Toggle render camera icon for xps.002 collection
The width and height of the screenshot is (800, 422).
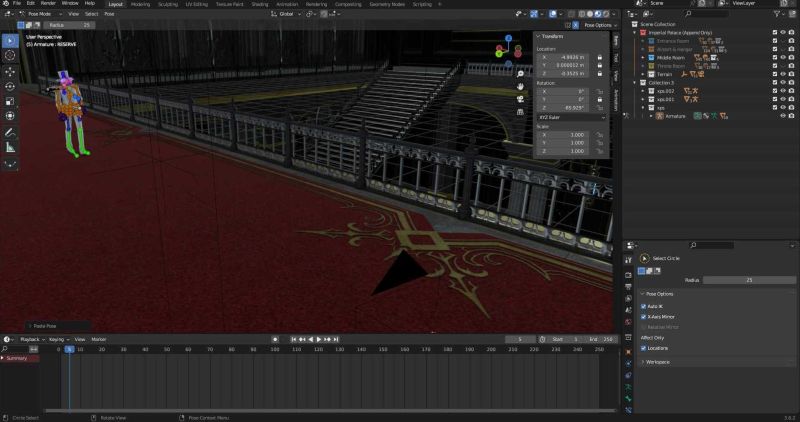791,91
